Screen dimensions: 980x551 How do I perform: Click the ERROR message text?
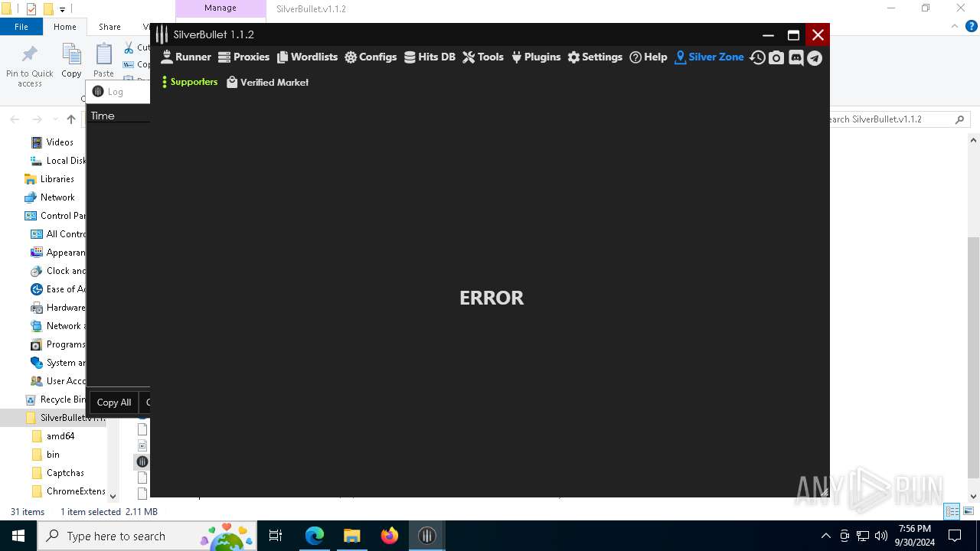[x=492, y=298]
